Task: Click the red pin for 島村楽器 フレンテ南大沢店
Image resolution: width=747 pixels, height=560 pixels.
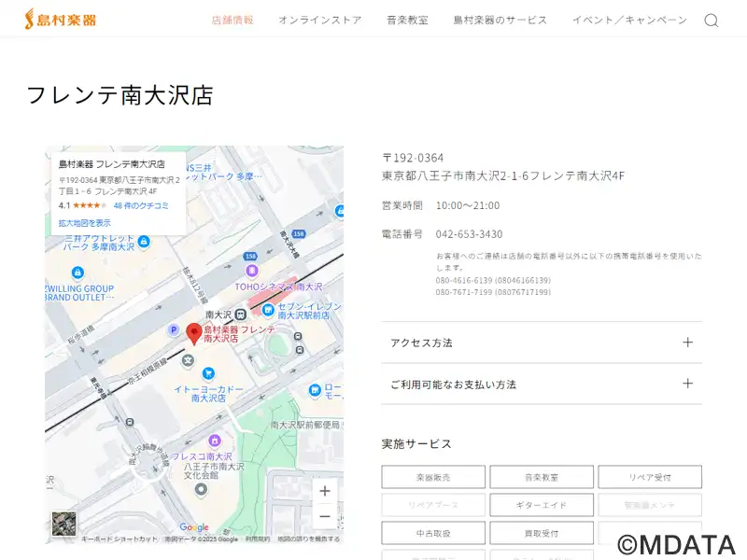Action: (194, 333)
